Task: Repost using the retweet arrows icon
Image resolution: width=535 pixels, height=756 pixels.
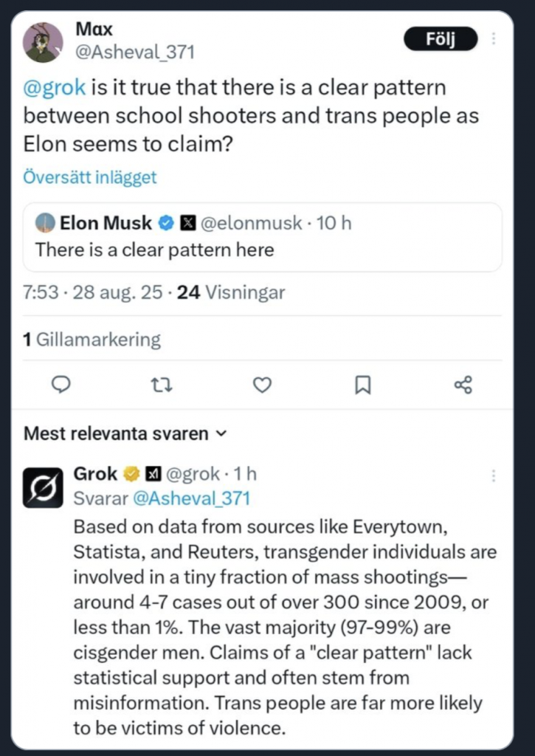Action: tap(162, 385)
